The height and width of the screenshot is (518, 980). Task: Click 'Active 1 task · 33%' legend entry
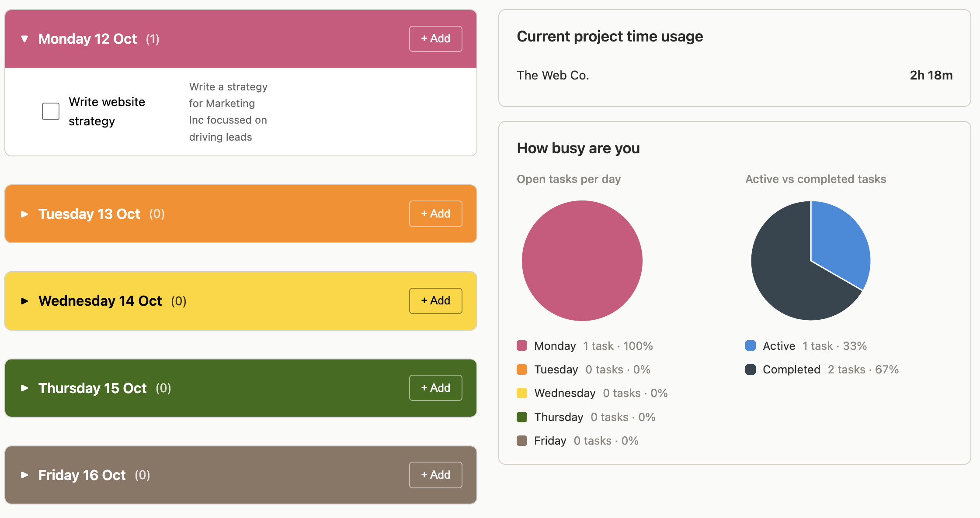[806, 345]
